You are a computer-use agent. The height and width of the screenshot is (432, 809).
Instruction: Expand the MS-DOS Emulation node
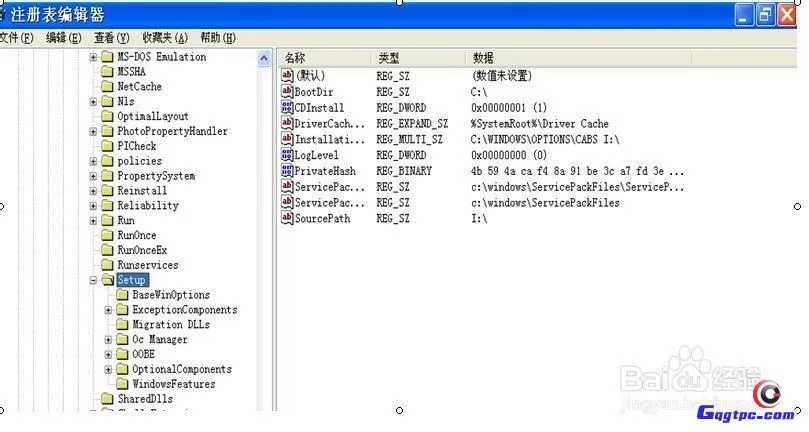pos(93,57)
